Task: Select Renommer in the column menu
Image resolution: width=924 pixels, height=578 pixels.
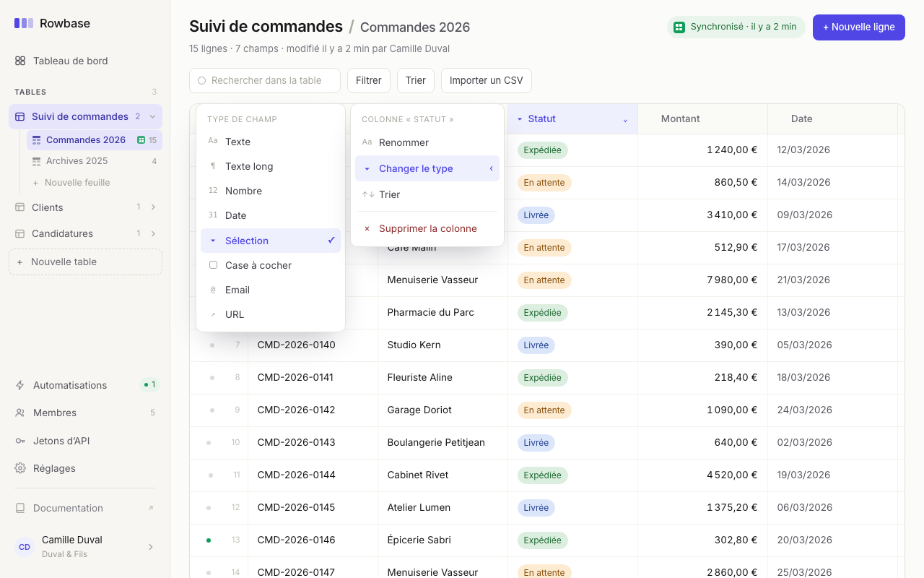Action: pyautogui.click(x=427, y=142)
